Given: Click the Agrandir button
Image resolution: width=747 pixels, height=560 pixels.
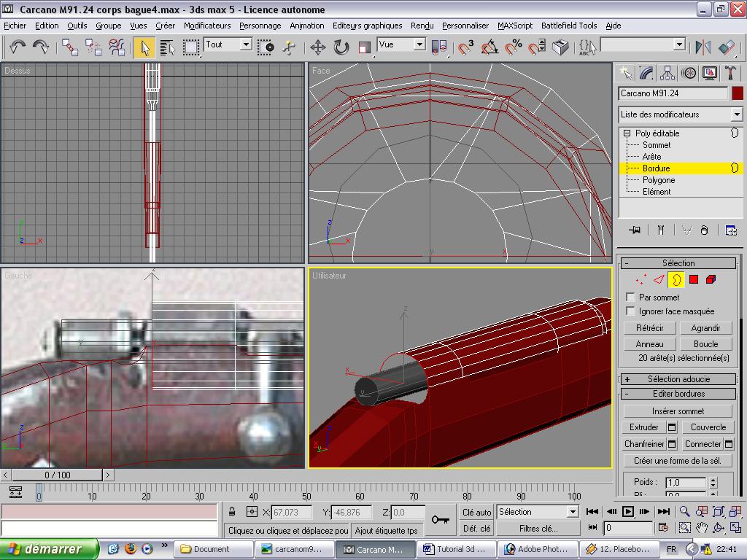Looking at the screenshot, I should point(705,328).
